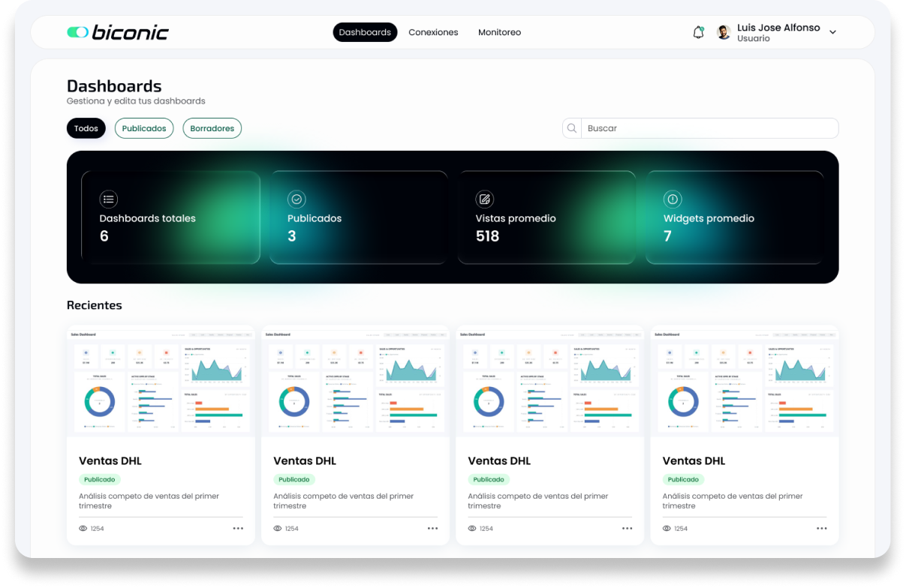Click the notification bell icon
Viewport: 906px width, 588px height.
698,32
